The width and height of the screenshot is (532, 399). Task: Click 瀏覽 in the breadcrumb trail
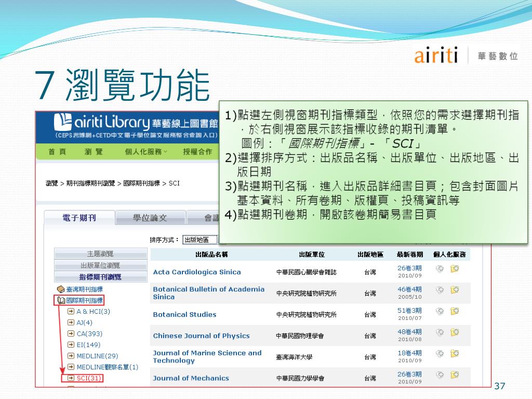(51, 183)
